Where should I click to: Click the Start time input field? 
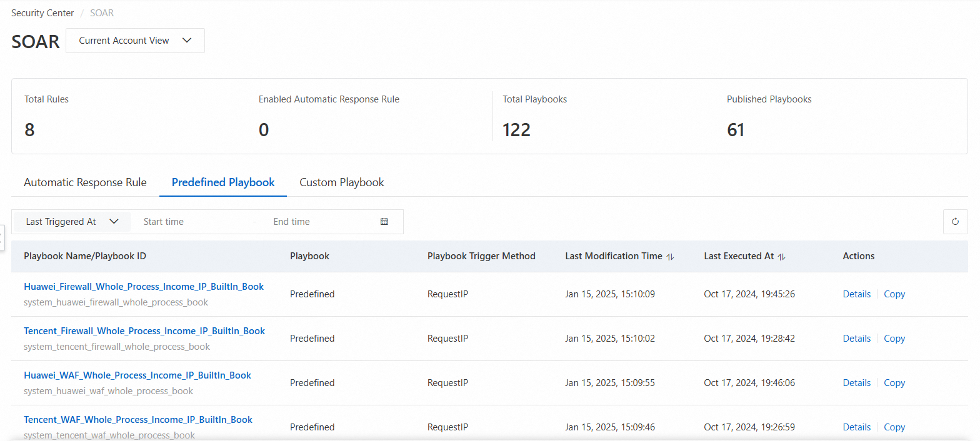pyautogui.click(x=194, y=222)
